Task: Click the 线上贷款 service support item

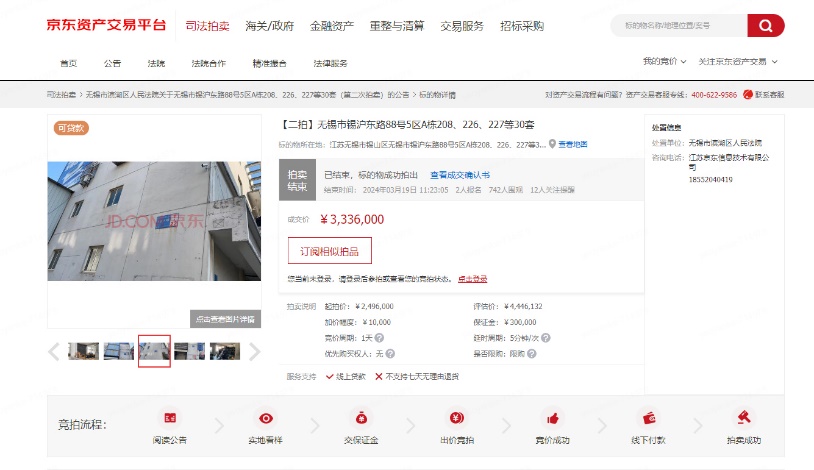Action: [x=346, y=377]
